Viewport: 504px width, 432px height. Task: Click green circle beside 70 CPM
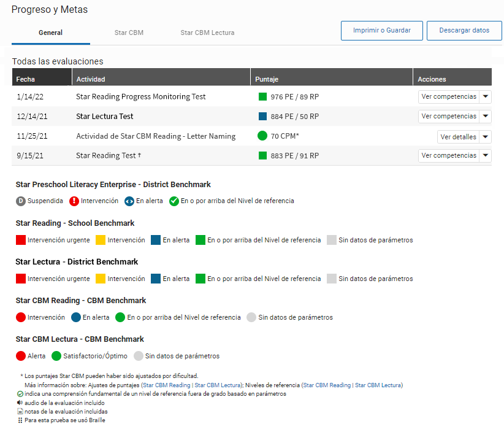[x=262, y=136]
